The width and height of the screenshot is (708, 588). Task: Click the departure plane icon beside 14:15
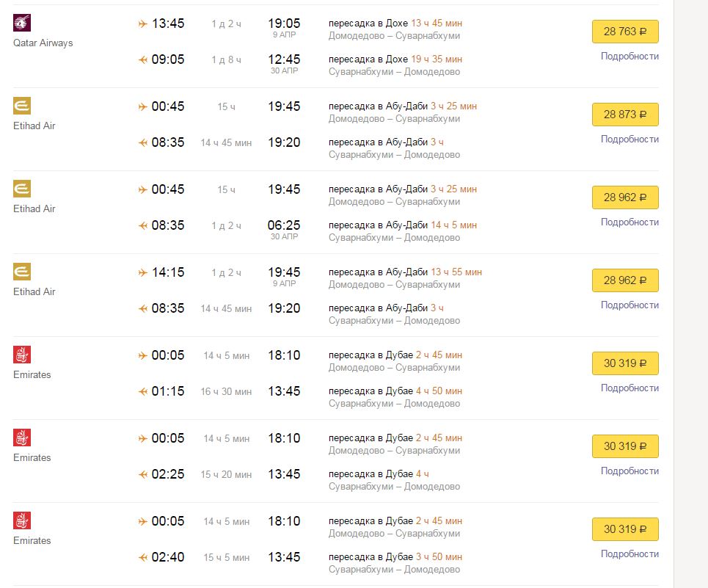click(x=142, y=272)
